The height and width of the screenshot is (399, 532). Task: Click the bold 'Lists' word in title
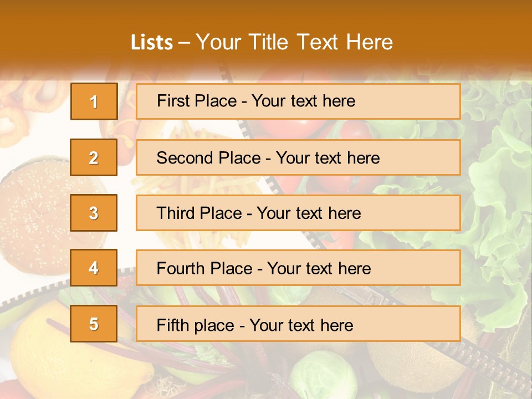[x=152, y=42]
